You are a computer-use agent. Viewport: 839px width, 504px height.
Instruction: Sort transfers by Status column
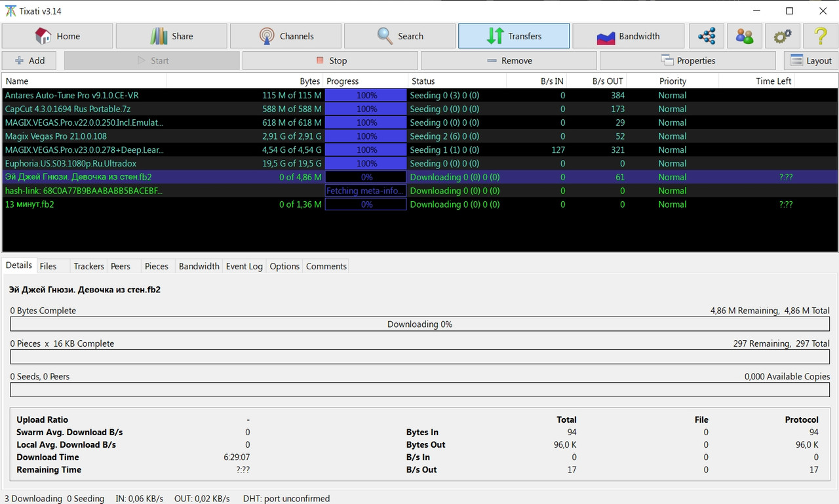457,81
